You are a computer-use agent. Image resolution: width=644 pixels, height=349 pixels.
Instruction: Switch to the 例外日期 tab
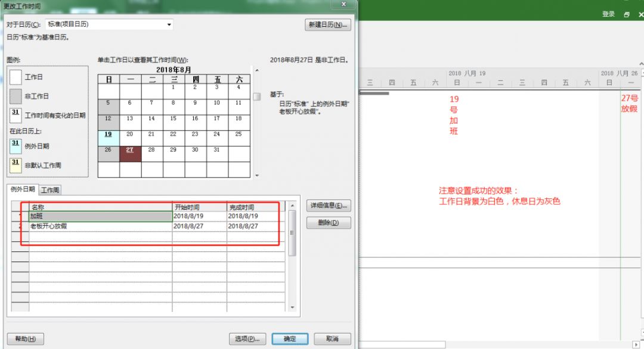click(x=23, y=189)
